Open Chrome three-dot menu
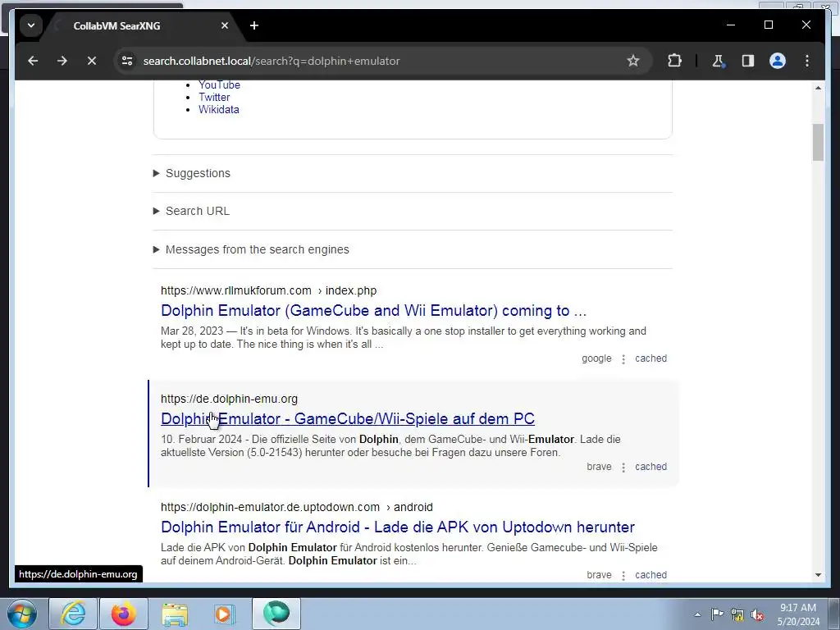Image resolution: width=840 pixels, height=630 pixels. pos(807,61)
